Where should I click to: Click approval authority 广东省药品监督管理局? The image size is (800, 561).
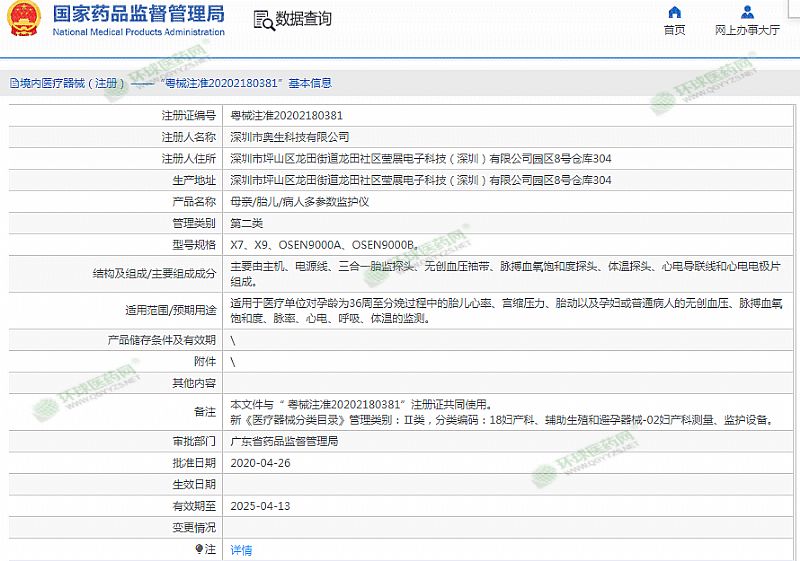click(284, 441)
